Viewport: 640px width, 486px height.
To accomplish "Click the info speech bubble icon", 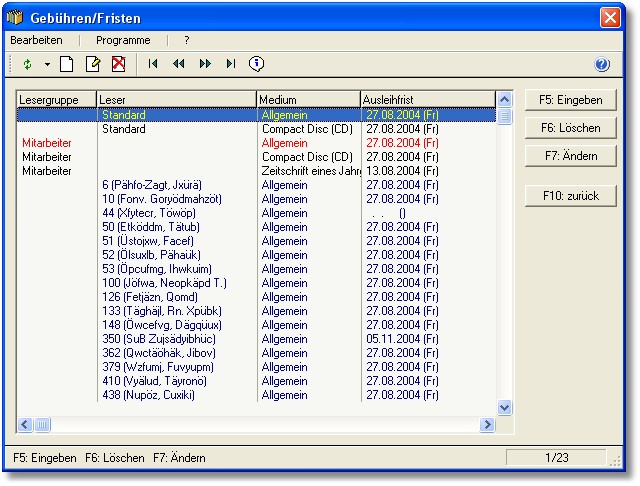I will click(x=257, y=64).
